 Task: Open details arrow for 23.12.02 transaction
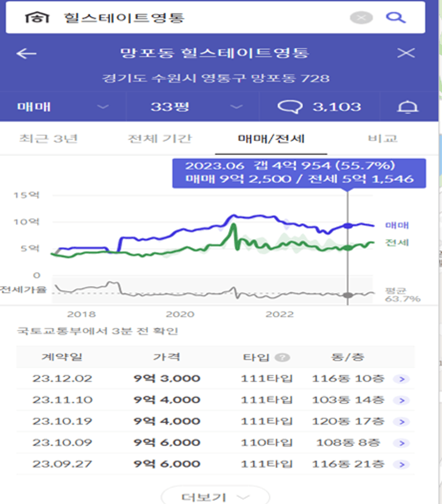coord(401,379)
